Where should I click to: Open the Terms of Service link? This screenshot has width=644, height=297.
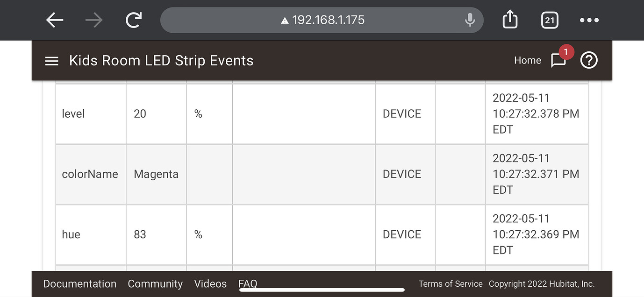click(x=450, y=284)
